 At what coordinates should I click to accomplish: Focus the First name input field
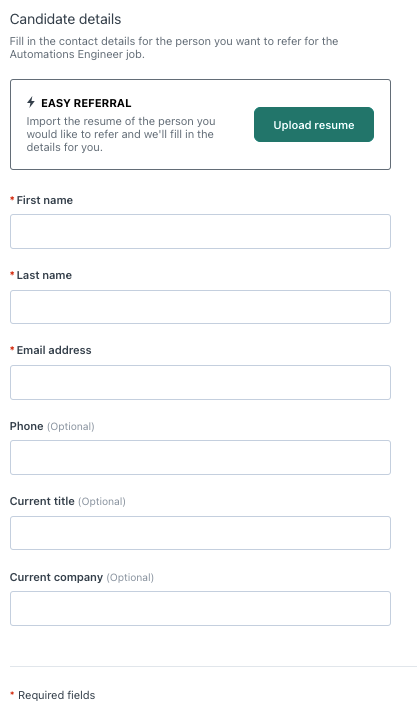[200, 232]
